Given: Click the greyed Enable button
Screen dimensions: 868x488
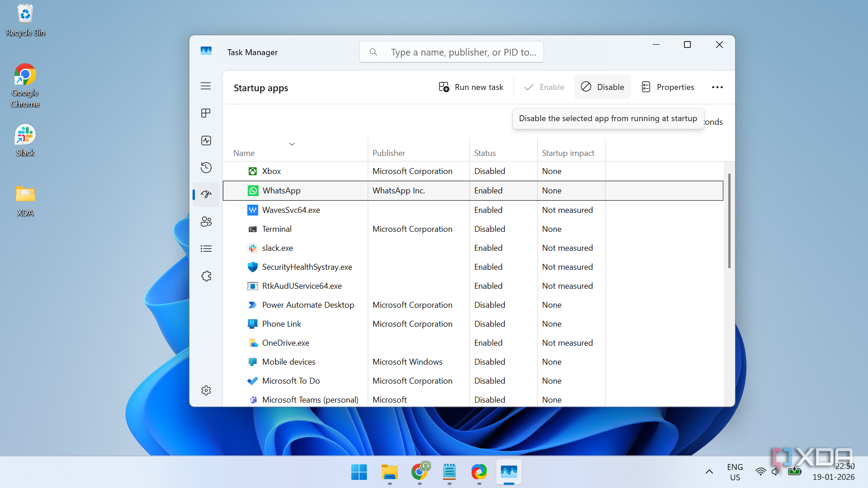Looking at the screenshot, I should pyautogui.click(x=544, y=87).
